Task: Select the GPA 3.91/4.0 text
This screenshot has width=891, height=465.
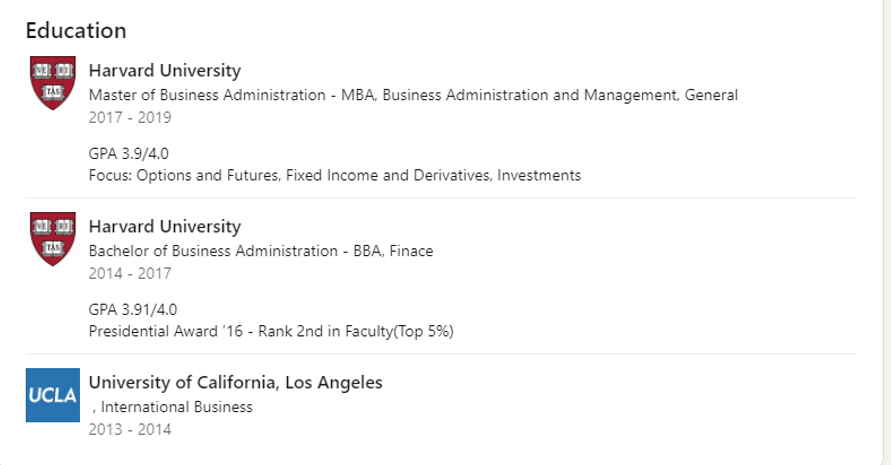Action: tap(133, 309)
